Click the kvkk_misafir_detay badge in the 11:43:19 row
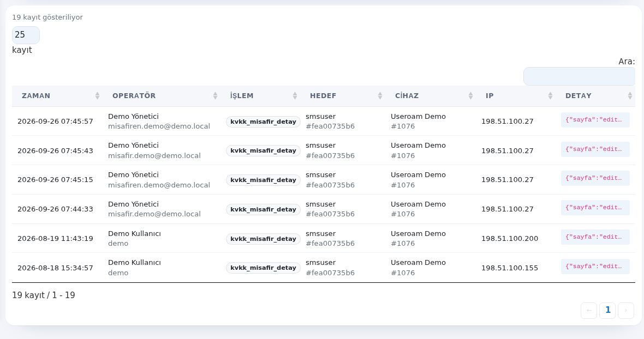Viewport: 644px width, 339px height. pyautogui.click(x=263, y=239)
